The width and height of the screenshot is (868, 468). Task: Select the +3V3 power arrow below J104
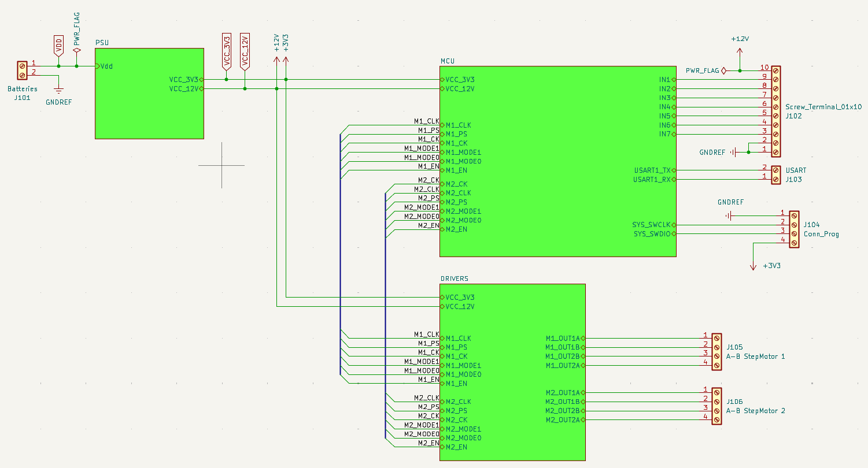point(753,265)
